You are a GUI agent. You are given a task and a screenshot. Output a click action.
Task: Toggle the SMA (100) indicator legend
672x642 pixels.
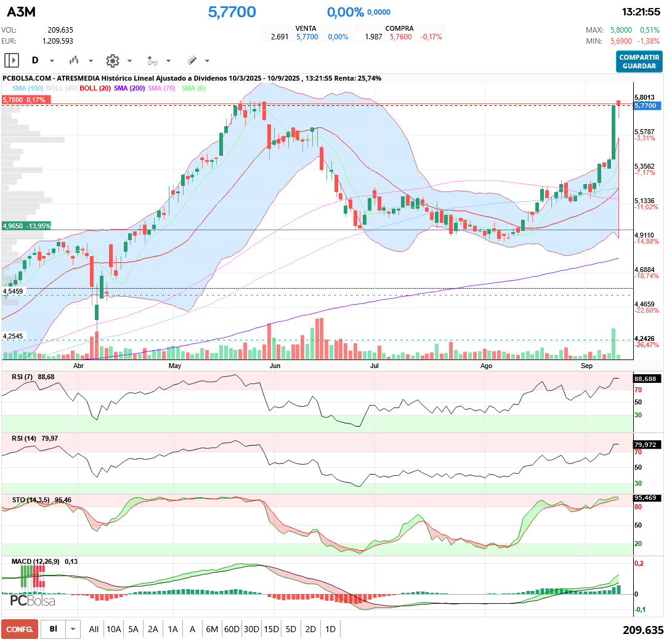pyautogui.click(x=28, y=88)
